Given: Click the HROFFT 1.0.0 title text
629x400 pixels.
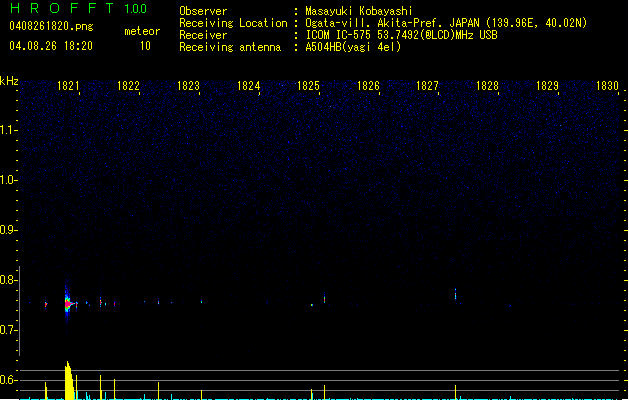Looking at the screenshot, I should click(78, 8).
